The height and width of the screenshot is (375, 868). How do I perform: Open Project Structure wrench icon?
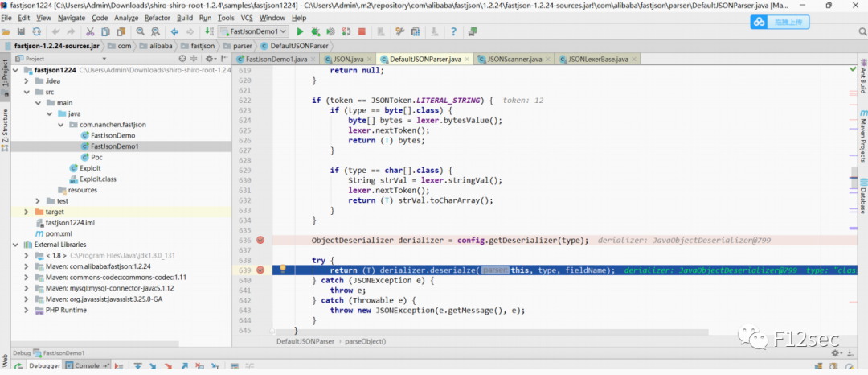pos(400,31)
